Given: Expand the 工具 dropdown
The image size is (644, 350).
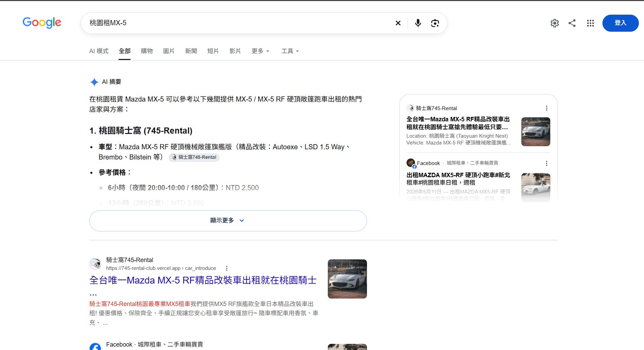Looking at the screenshot, I should point(290,51).
